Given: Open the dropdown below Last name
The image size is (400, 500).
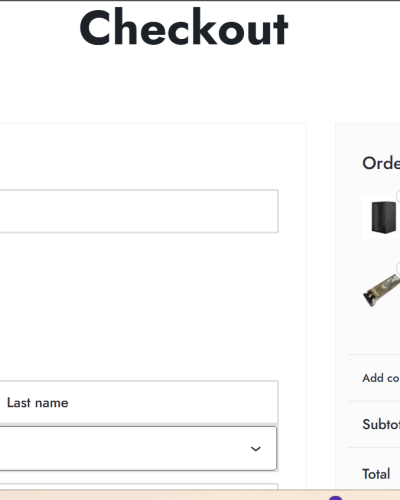Looking at the screenshot, I should 138,448.
